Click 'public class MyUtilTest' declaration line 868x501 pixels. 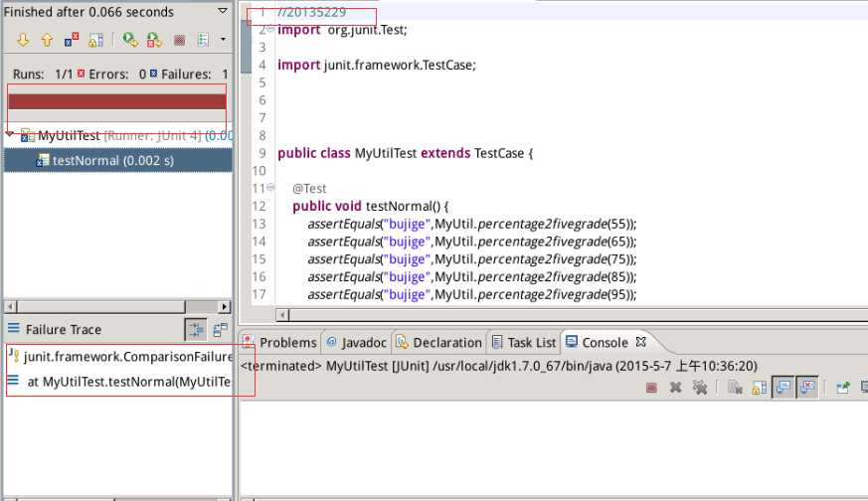click(406, 153)
